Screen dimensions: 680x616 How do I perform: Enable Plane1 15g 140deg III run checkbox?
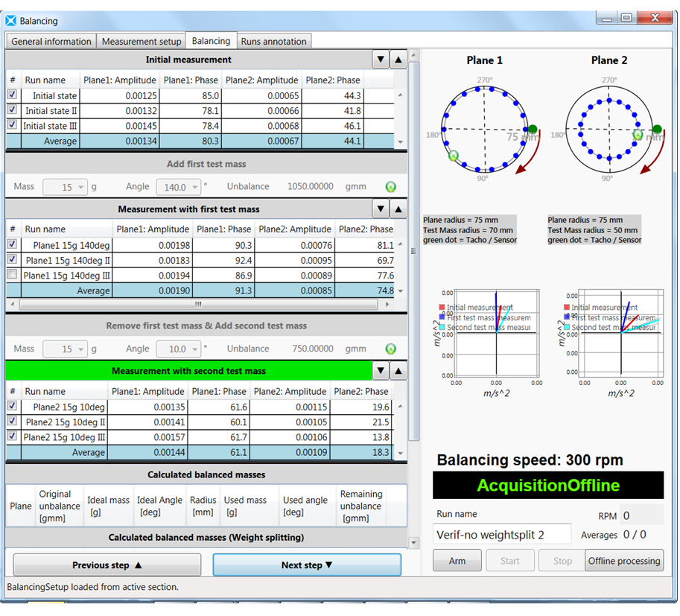click(x=12, y=275)
